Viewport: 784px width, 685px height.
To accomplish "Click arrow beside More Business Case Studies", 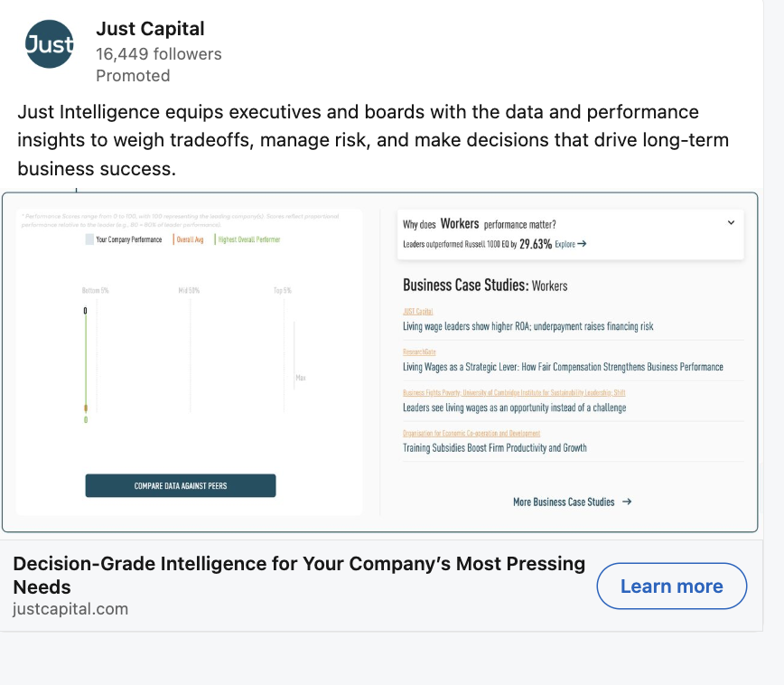I will point(627,502).
